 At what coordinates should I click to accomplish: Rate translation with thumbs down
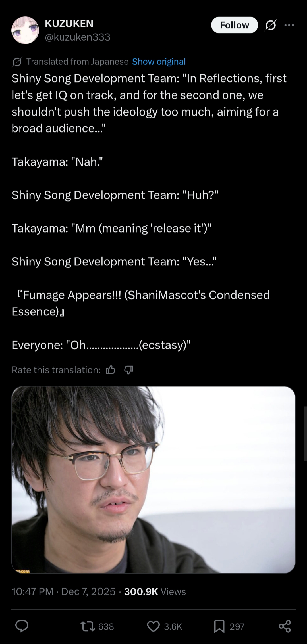coord(129,370)
